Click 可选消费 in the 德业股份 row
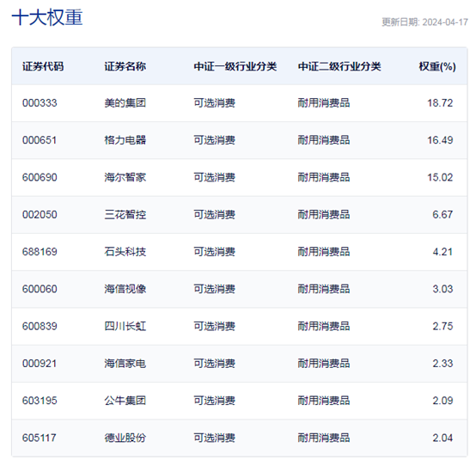This screenshot has height=460, width=476. pyautogui.click(x=214, y=438)
